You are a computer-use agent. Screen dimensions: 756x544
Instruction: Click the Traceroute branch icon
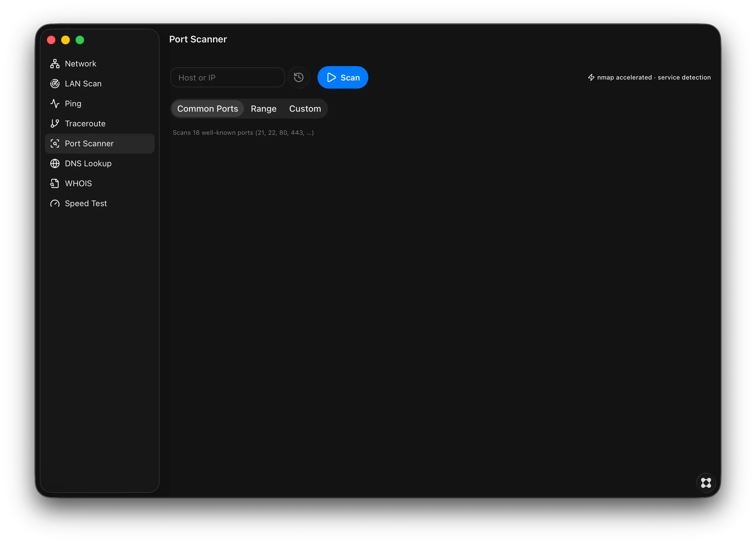[x=55, y=124]
